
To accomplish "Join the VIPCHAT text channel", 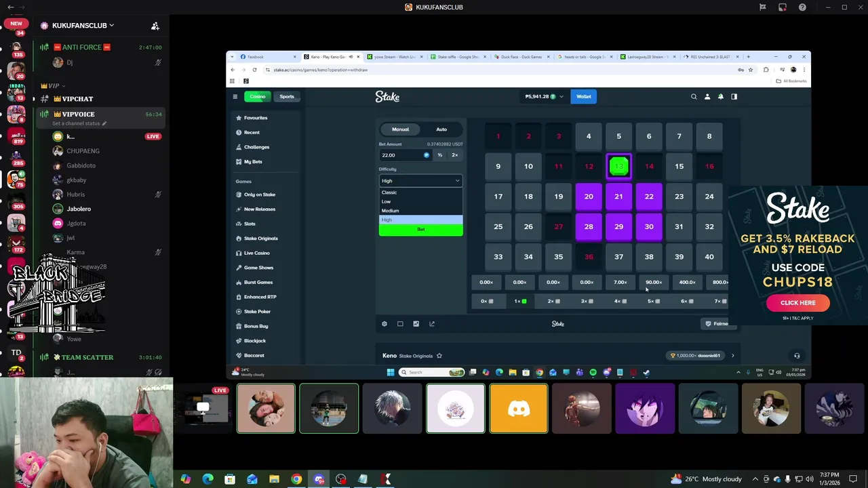I will click(x=77, y=99).
